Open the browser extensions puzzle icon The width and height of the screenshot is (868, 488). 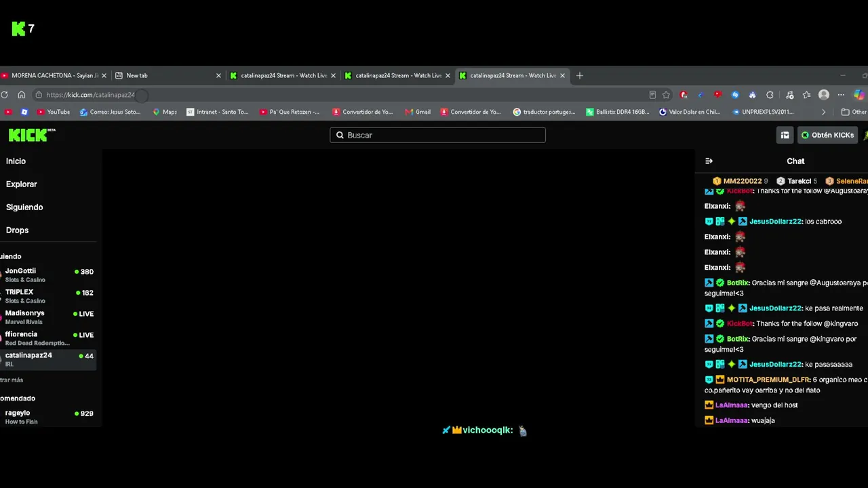pyautogui.click(x=770, y=95)
